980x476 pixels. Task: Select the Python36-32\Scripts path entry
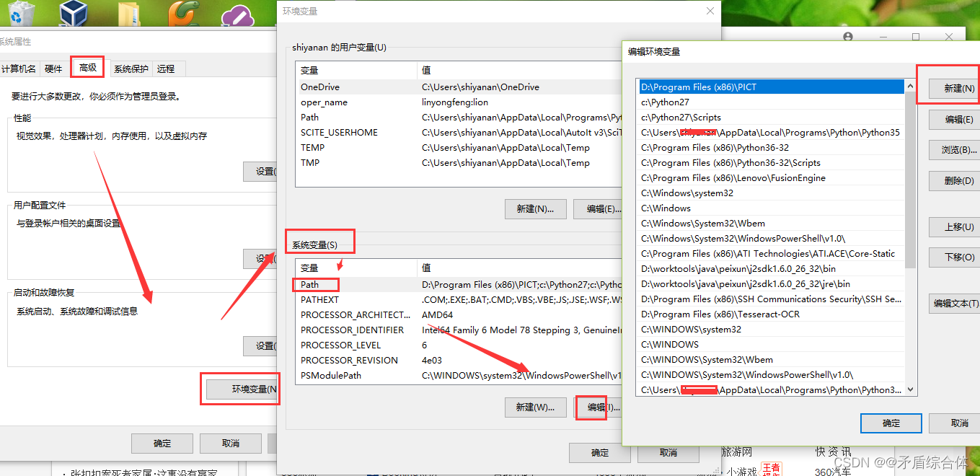[771, 162]
